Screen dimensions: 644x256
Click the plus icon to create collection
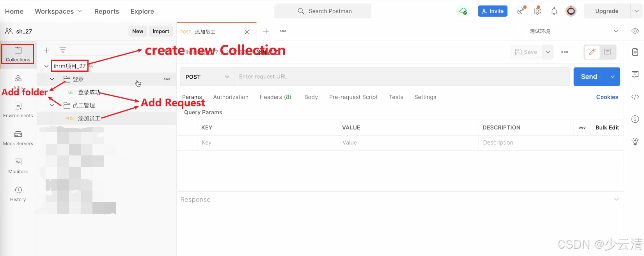(x=46, y=50)
